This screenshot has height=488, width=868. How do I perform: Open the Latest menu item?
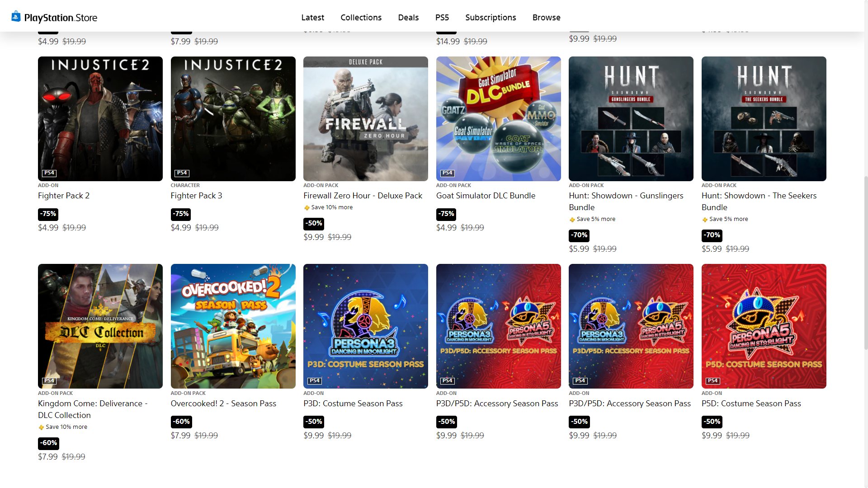313,18
